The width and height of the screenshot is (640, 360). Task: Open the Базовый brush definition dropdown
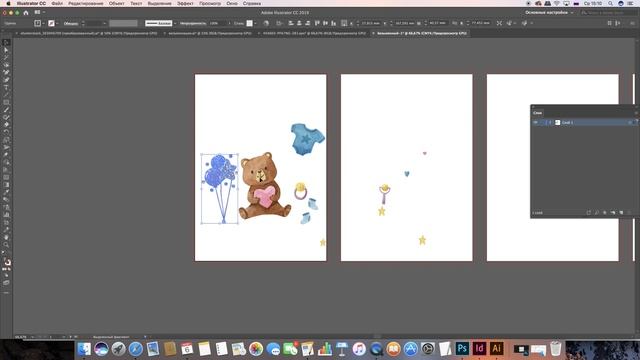point(175,23)
